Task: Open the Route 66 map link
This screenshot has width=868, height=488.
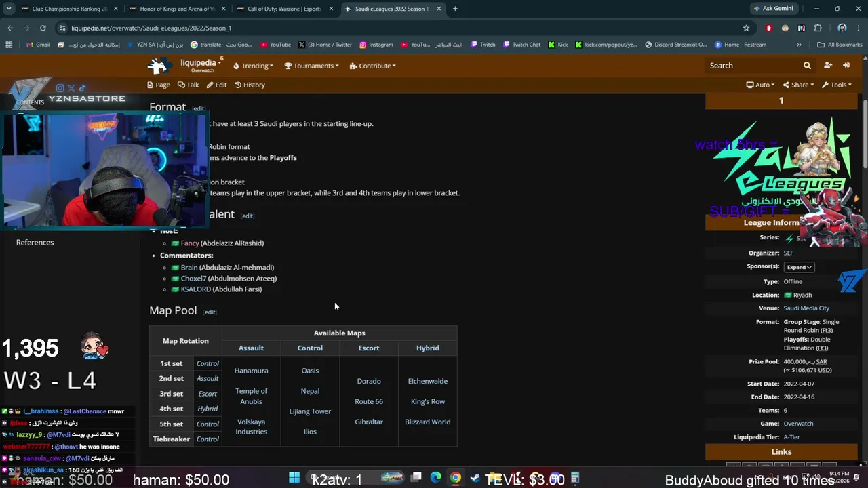Action: coord(369,401)
